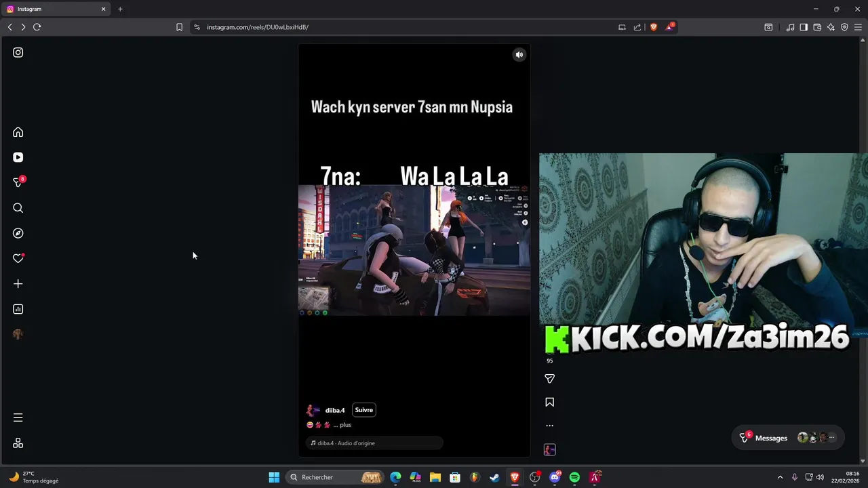Open Brave playlist music icon
Image resolution: width=868 pixels, height=488 pixels.
click(790, 27)
